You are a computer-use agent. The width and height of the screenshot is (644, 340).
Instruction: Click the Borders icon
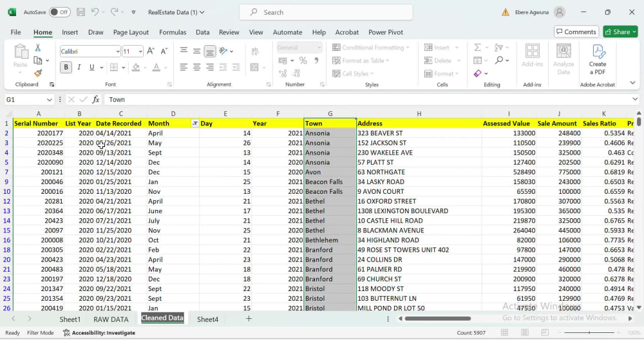114,67
